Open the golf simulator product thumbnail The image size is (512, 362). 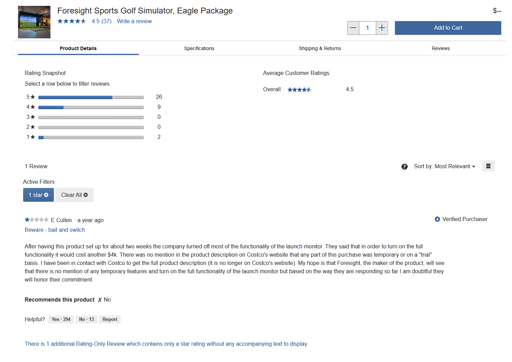pyautogui.click(x=34, y=22)
